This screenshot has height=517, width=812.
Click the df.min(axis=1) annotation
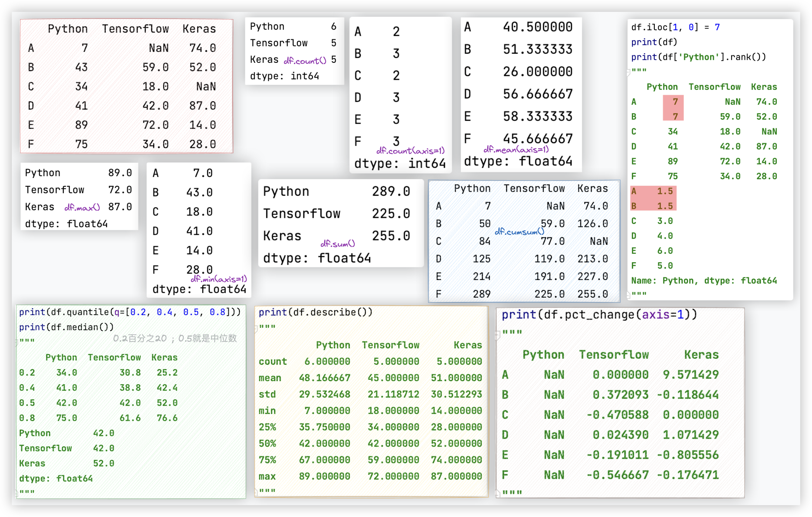(x=219, y=279)
